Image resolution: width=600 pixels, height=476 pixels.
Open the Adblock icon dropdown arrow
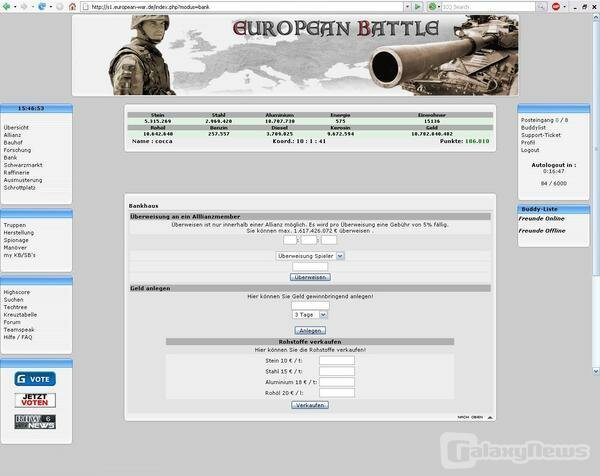(x=564, y=7)
